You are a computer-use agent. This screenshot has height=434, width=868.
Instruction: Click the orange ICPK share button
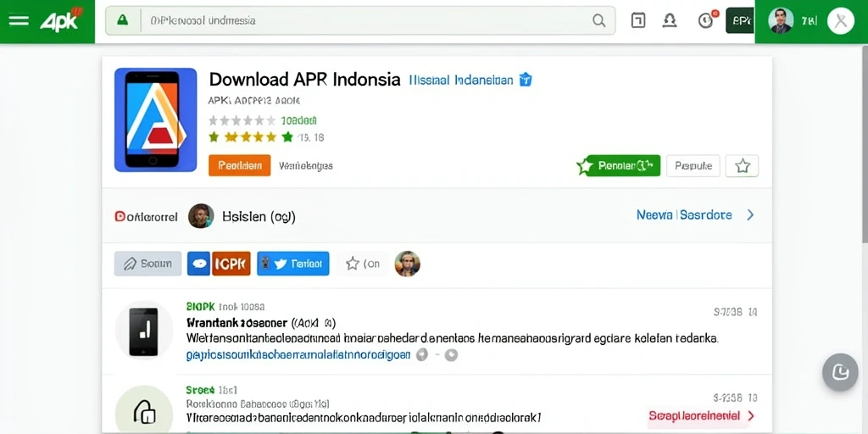pyautogui.click(x=231, y=264)
